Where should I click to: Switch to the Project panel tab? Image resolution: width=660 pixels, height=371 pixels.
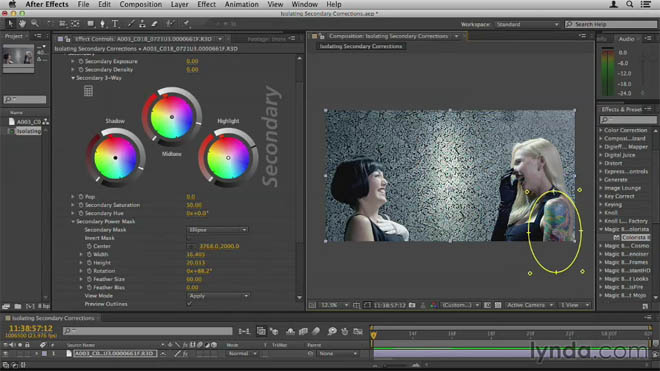coord(13,36)
